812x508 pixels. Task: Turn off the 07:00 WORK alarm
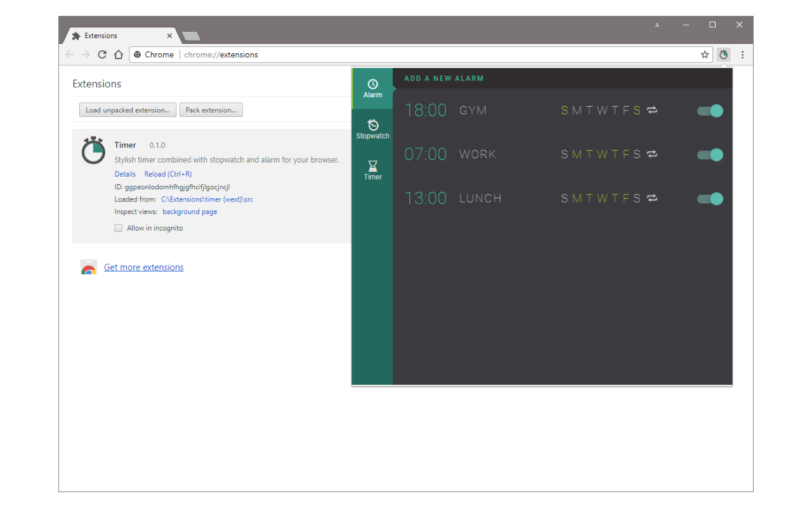pyautogui.click(x=710, y=154)
